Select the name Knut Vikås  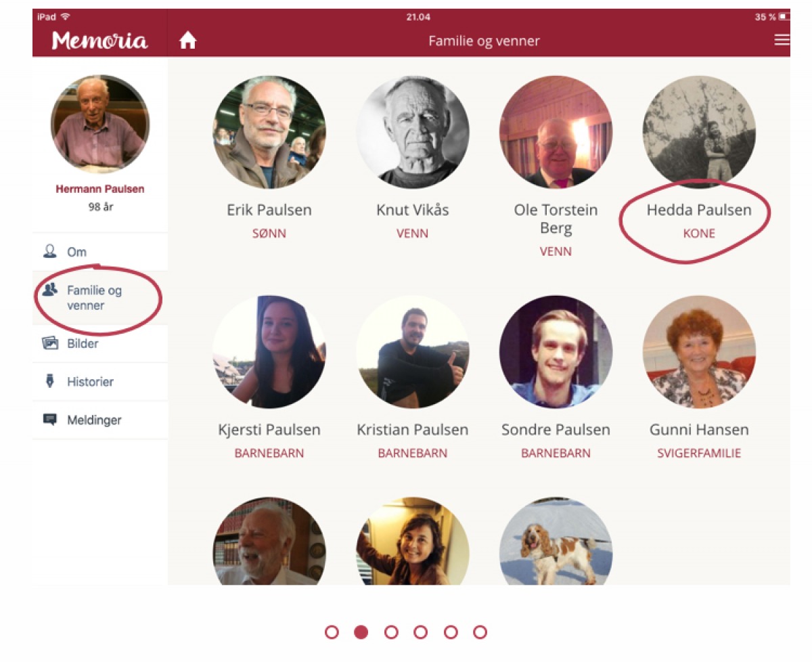point(413,210)
